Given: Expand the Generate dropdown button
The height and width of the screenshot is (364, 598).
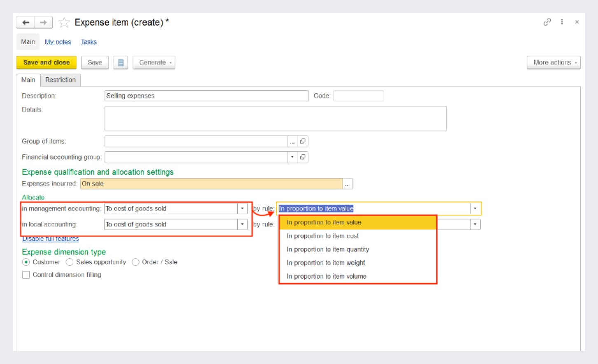Looking at the screenshot, I should click(x=154, y=63).
